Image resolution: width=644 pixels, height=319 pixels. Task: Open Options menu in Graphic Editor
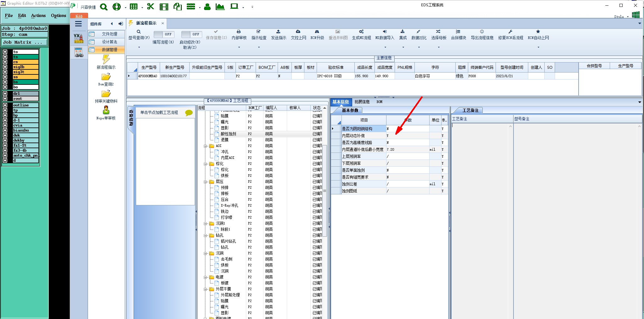coord(58,15)
